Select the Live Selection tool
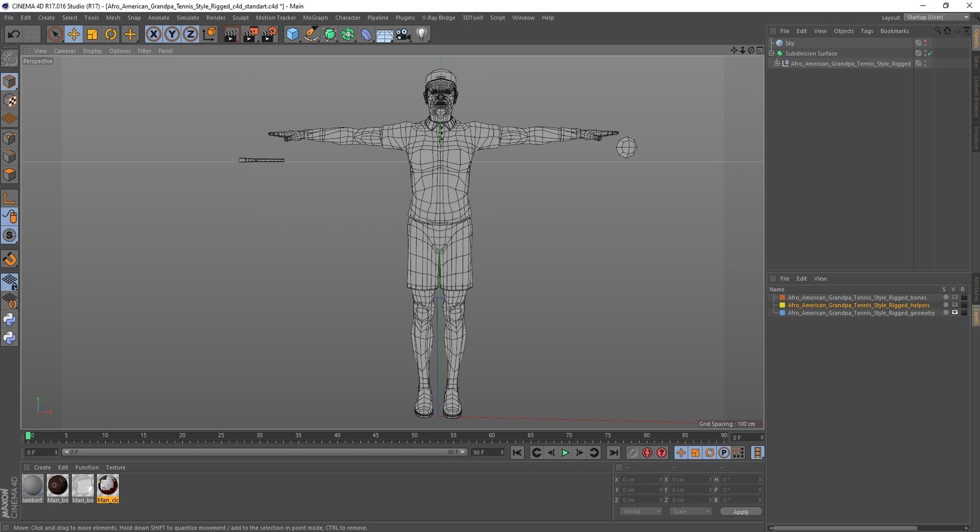The image size is (980, 532). (x=55, y=34)
